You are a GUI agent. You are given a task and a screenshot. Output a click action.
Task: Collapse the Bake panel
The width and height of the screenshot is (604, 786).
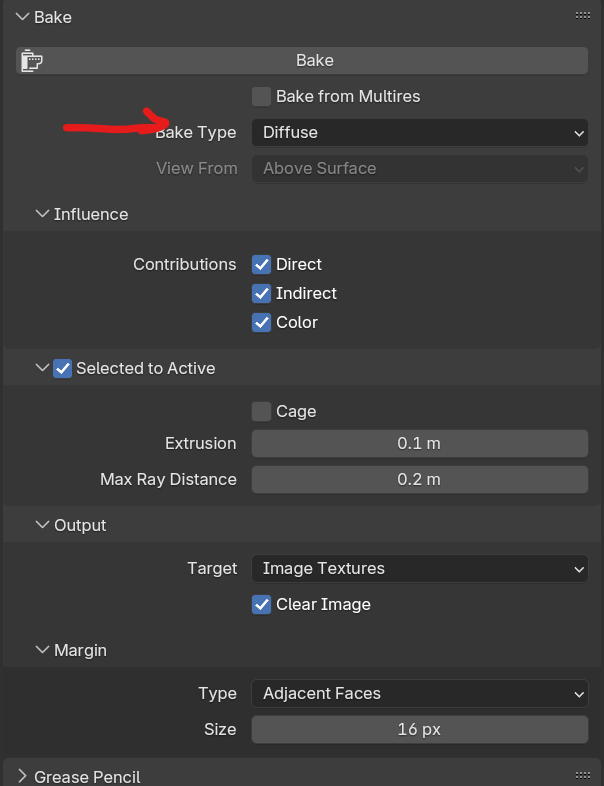23,17
